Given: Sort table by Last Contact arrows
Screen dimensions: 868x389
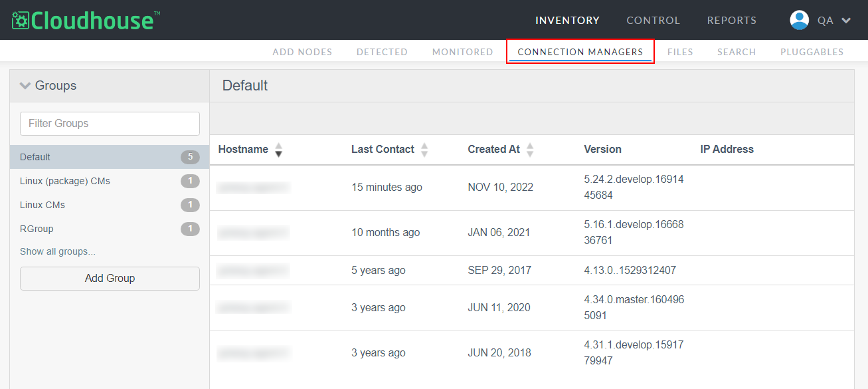Looking at the screenshot, I should point(424,150).
